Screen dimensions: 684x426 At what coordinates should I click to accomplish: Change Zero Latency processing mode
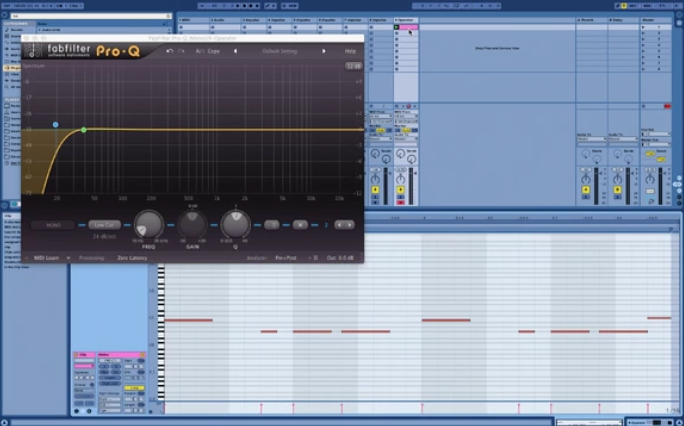point(132,258)
